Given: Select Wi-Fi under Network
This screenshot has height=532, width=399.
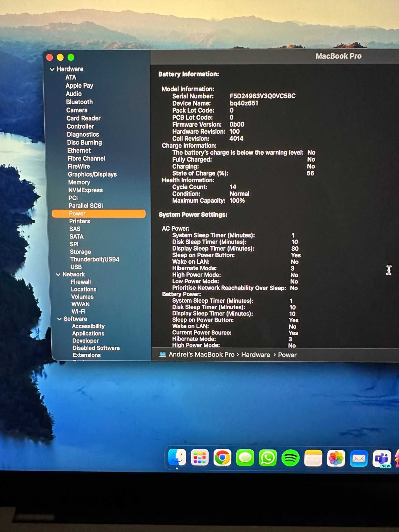Looking at the screenshot, I should tap(78, 311).
